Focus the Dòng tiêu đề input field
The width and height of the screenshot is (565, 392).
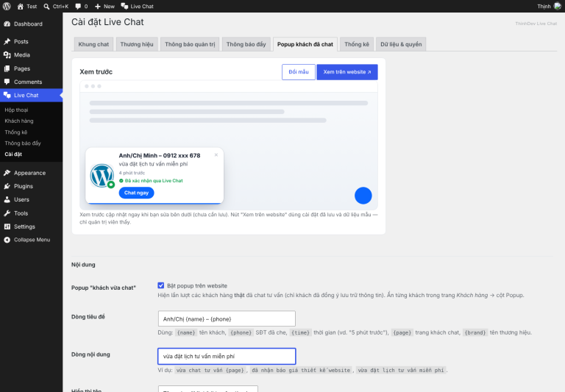point(227,319)
